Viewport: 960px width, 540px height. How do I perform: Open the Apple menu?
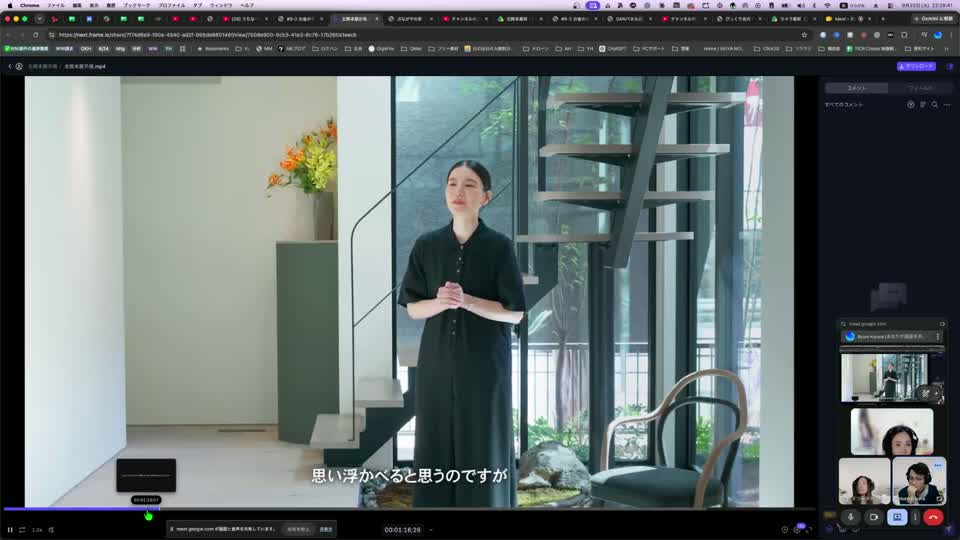pos(9,5)
